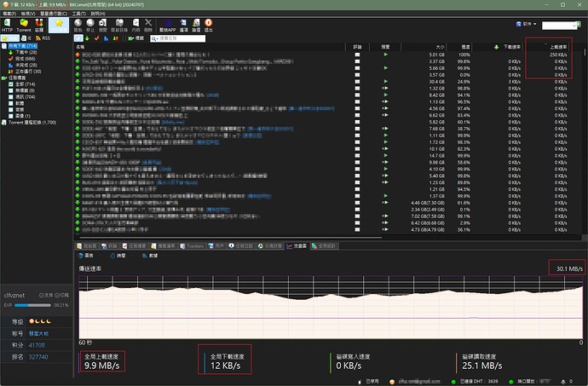Select 正在運行 (30) in sidebar
This screenshot has width=588, height=386.
tap(28, 72)
